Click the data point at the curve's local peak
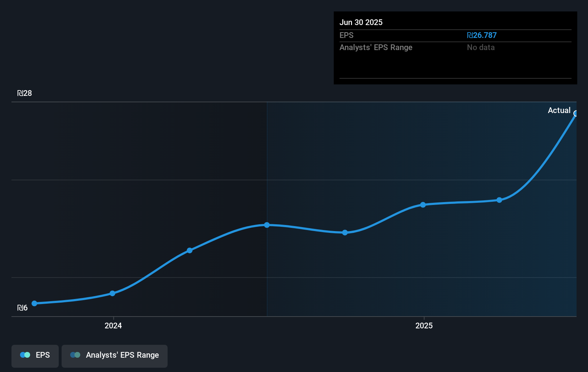588x372 pixels. pyautogui.click(x=267, y=225)
